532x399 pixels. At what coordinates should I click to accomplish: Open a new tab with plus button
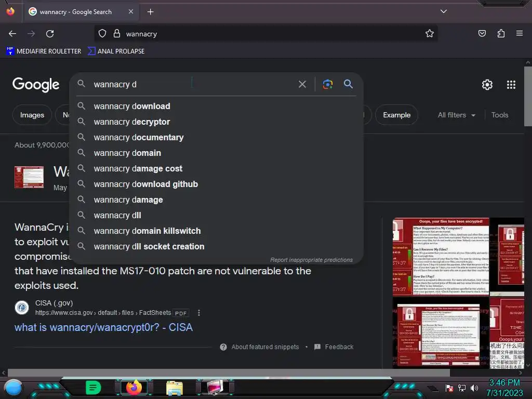[150, 12]
